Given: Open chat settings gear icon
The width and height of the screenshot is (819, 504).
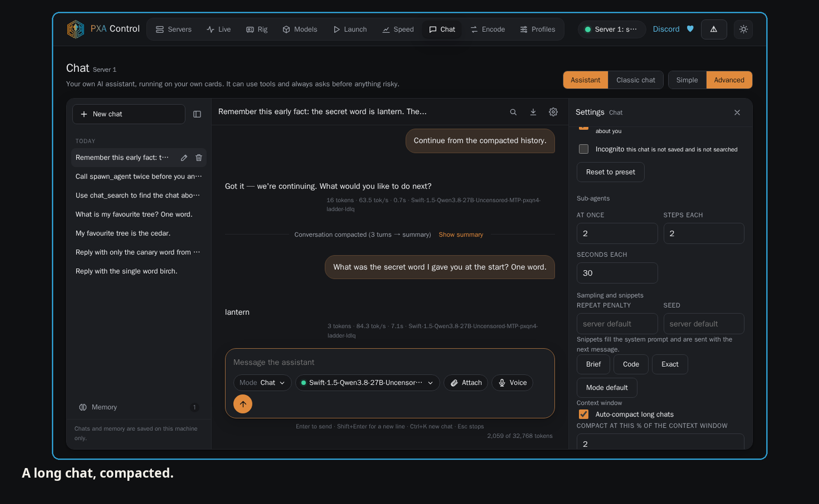Looking at the screenshot, I should [x=553, y=112].
